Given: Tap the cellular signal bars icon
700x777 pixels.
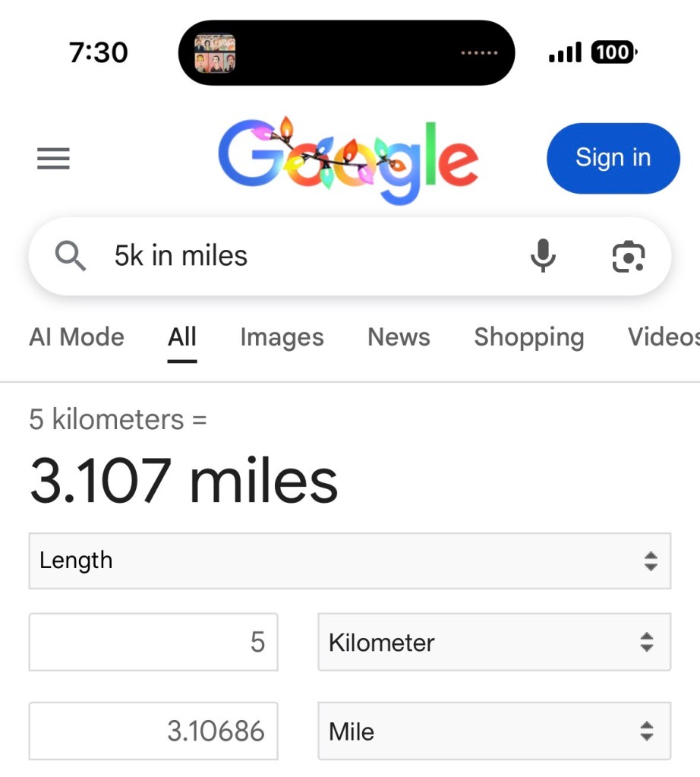Looking at the screenshot, I should (564, 52).
